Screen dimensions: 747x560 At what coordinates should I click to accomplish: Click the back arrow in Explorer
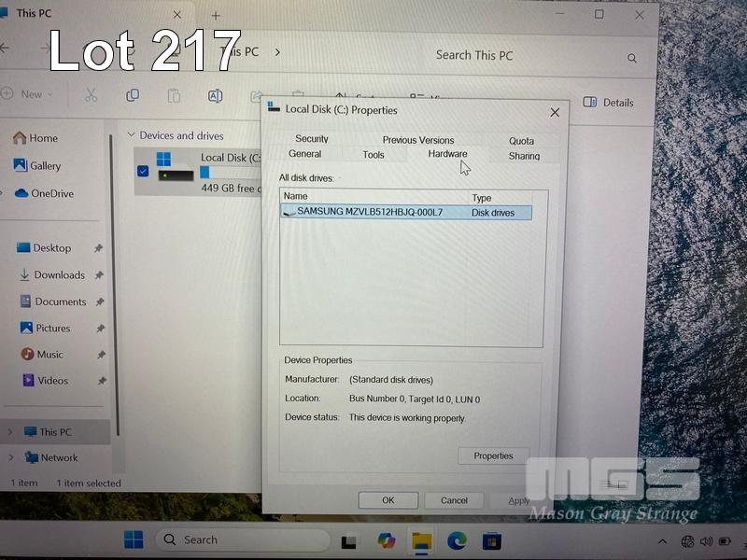(x=5, y=48)
